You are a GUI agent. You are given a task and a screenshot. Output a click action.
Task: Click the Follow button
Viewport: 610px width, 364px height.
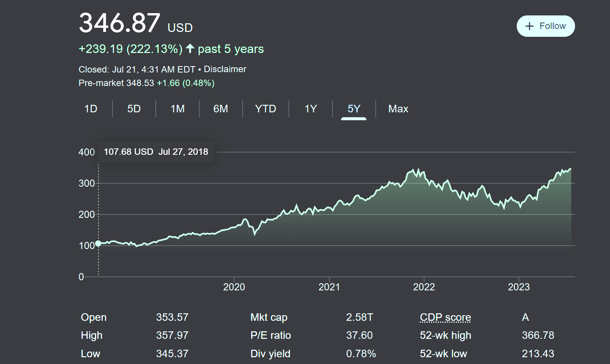(545, 26)
